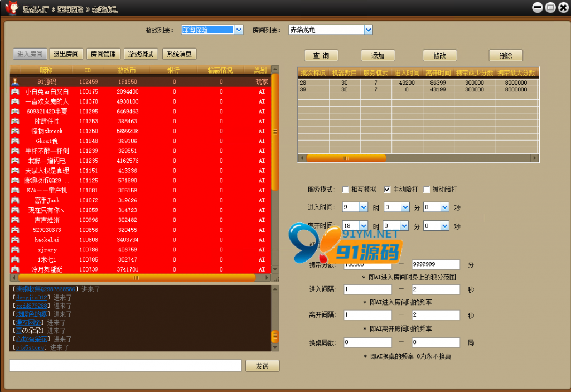The width and height of the screenshot is (571, 392).
Task: Click the gamepad icon beside haokelai
Action: [15, 239]
